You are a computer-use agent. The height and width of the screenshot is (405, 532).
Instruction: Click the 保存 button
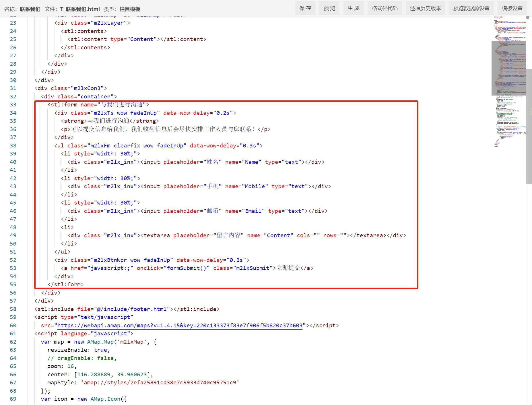coord(305,8)
